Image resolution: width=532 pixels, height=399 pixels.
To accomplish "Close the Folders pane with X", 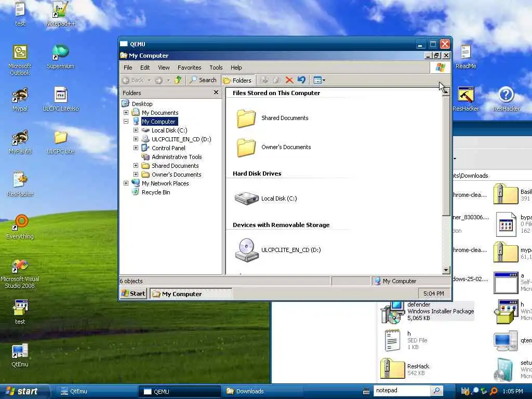I will pos(216,92).
